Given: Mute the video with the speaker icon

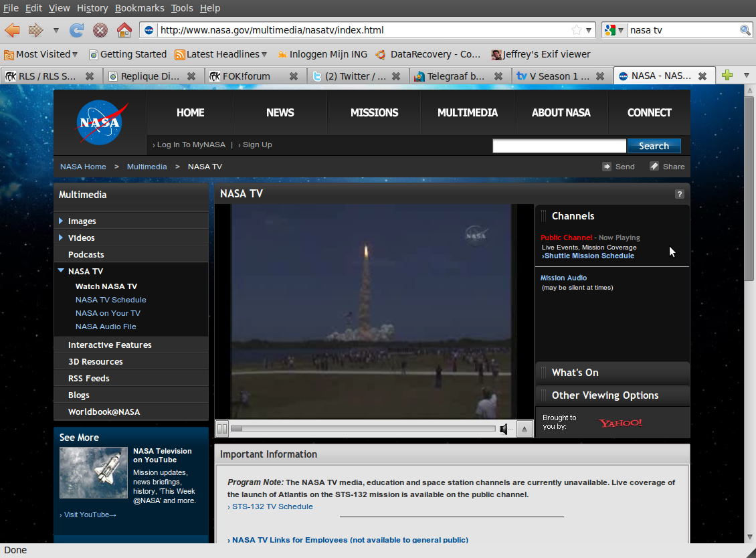Looking at the screenshot, I should 504,428.
